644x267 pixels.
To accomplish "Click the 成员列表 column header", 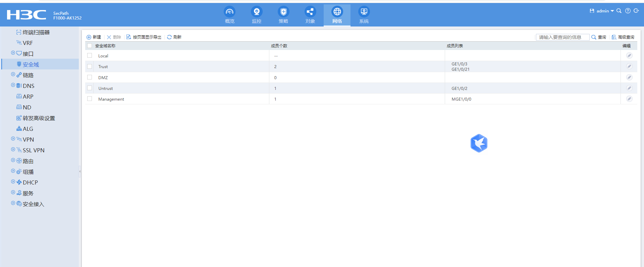I will 455,46.
